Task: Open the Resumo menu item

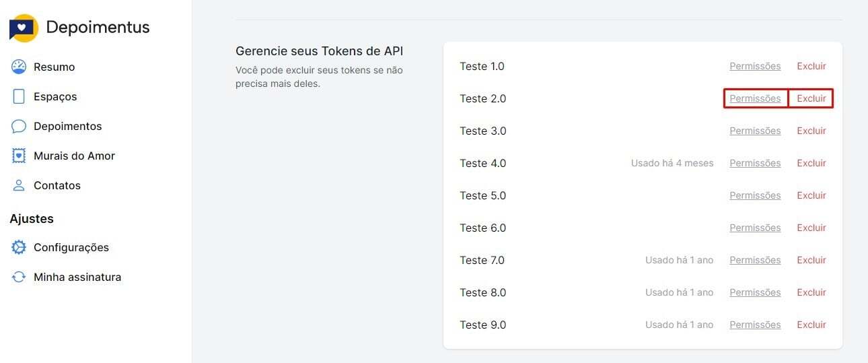Action: (54, 67)
